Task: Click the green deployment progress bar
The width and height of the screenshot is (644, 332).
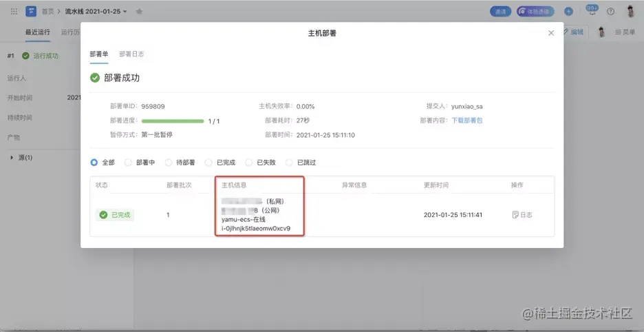Action: [x=173, y=121]
